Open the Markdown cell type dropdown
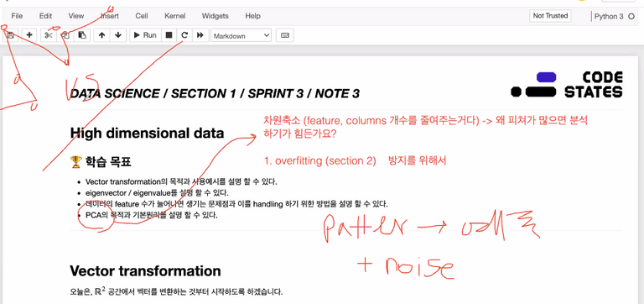Image resolution: width=644 pixels, height=304 pixels. pyautogui.click(x=241, y=36)
